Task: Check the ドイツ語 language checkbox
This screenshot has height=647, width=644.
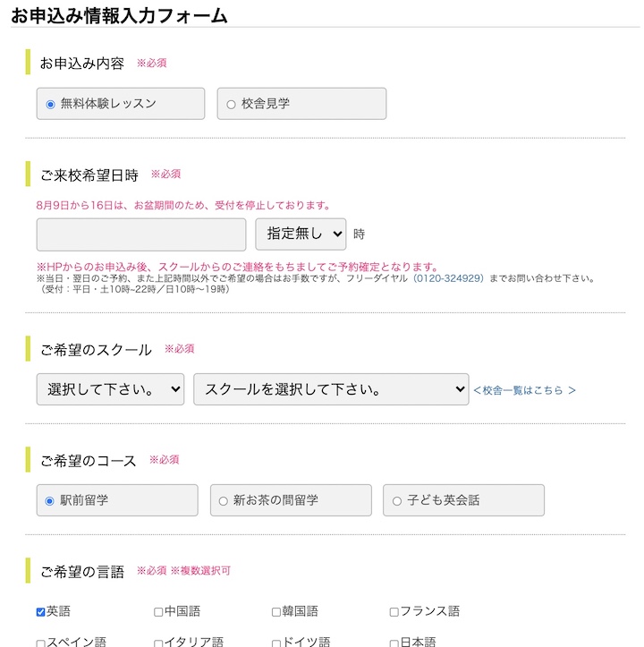Action: tap(276, 643)
